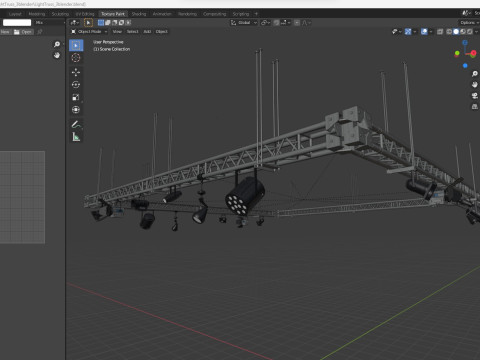This screenshot has height=360, width=480.
Task: Open the snapping options dropdown
Action: click(x=285, y=23)
